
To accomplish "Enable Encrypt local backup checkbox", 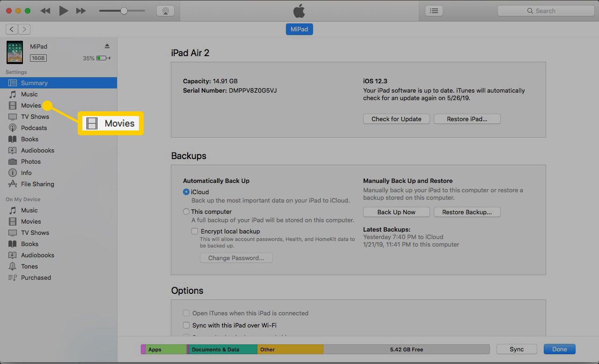I will pos(195,231).
